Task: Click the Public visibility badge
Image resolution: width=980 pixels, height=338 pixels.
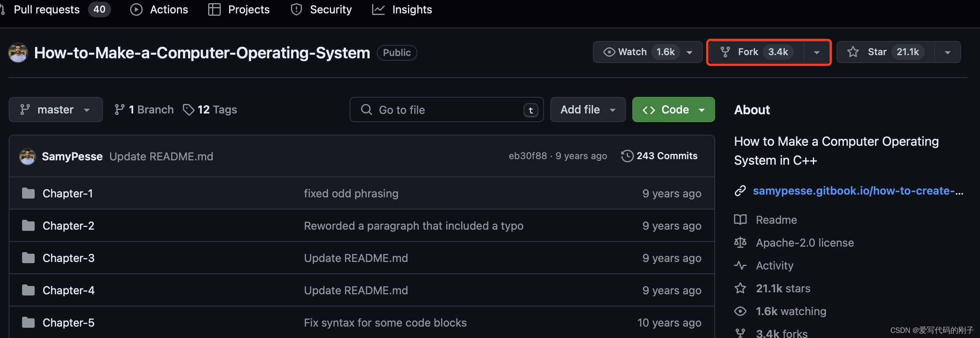Action: (x=397, y=53)
